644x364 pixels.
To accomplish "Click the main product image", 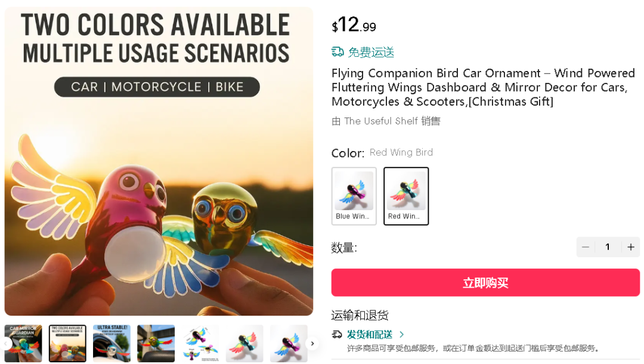I will tap(159, 161).
